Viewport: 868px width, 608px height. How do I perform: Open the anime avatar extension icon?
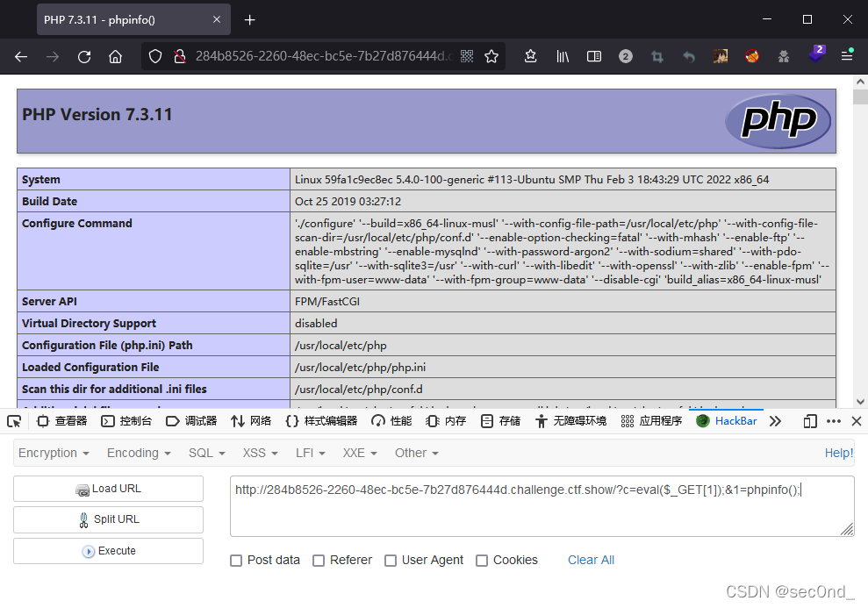click(721, 56)
